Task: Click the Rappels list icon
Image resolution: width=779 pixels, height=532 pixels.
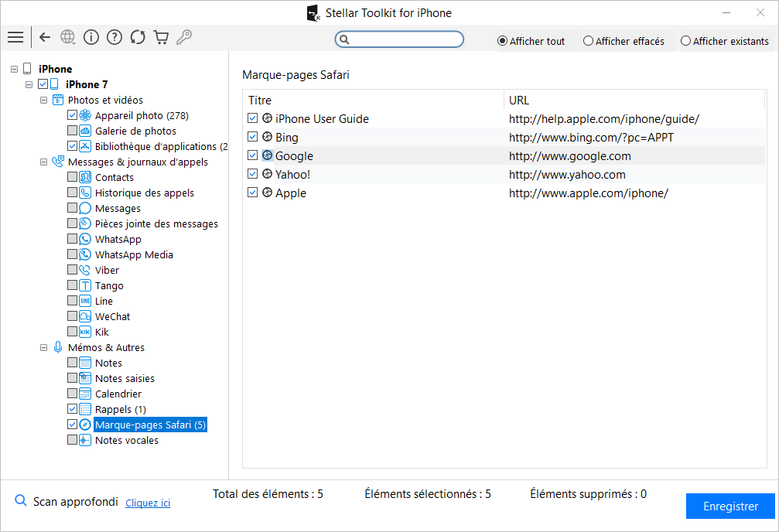Action: click(x=85, y=409)
